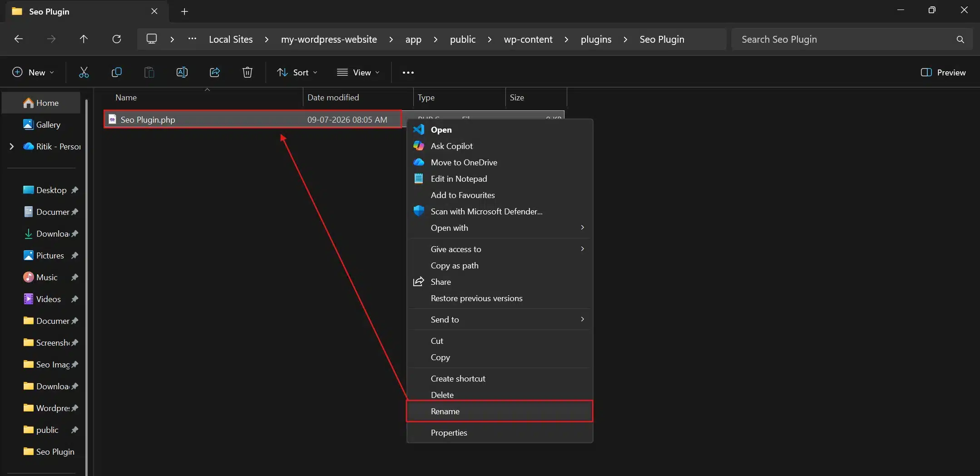Go to my-wordpress-website breadcrumb

click(329, 40)
